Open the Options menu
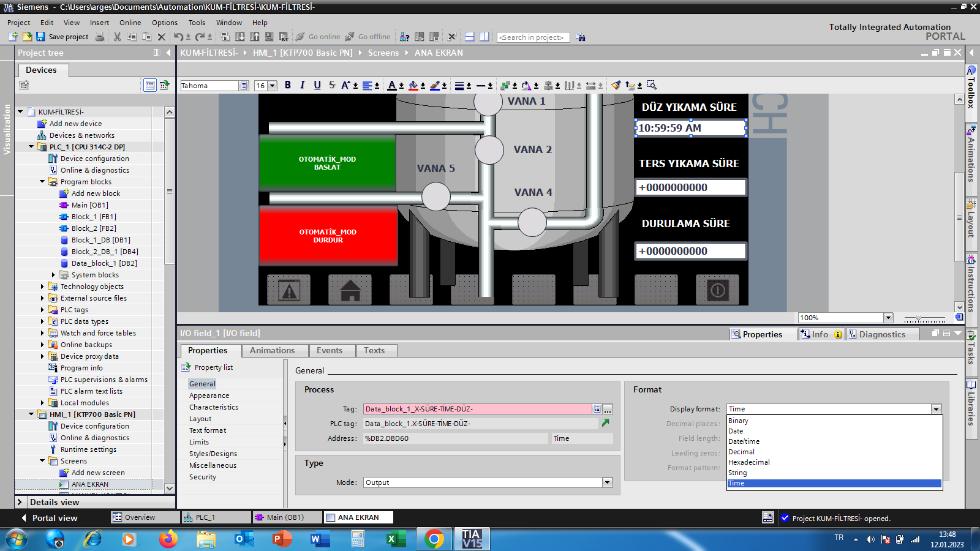Image resolution: width=980 pixels, height=551 pixels. pos(165,23)
